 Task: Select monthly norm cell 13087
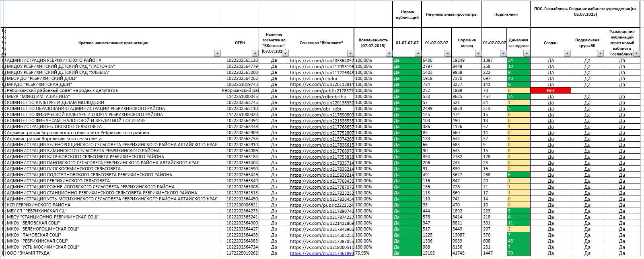coord(467,235)
